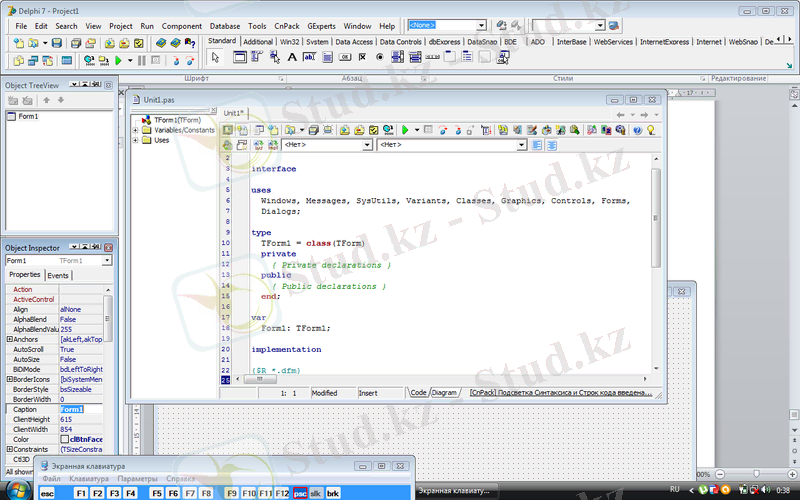Open the Diagram tab of code editor
This screenshot has height=500, width=800.
click(445, 393)
